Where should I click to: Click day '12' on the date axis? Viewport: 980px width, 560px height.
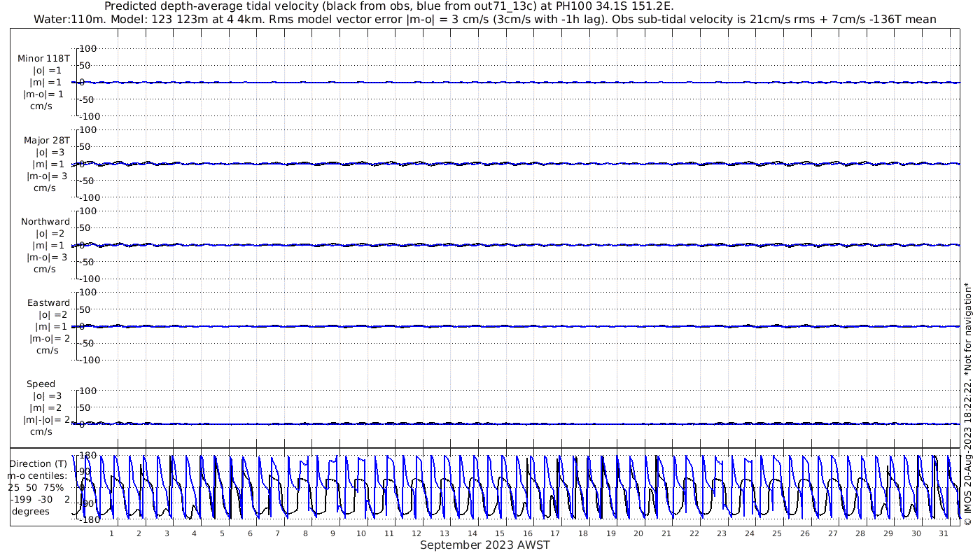pyautogui.click(x=416, y=533)
